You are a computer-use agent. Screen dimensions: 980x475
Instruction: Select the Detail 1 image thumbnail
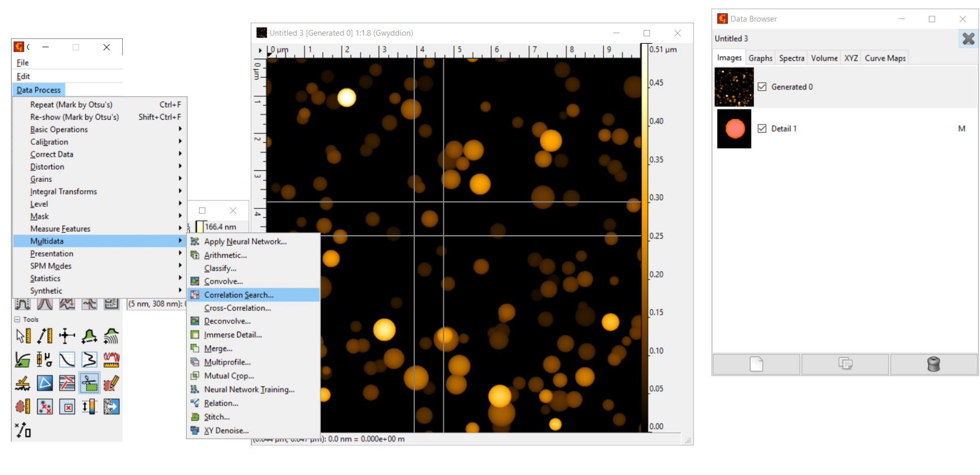point(734,129)
